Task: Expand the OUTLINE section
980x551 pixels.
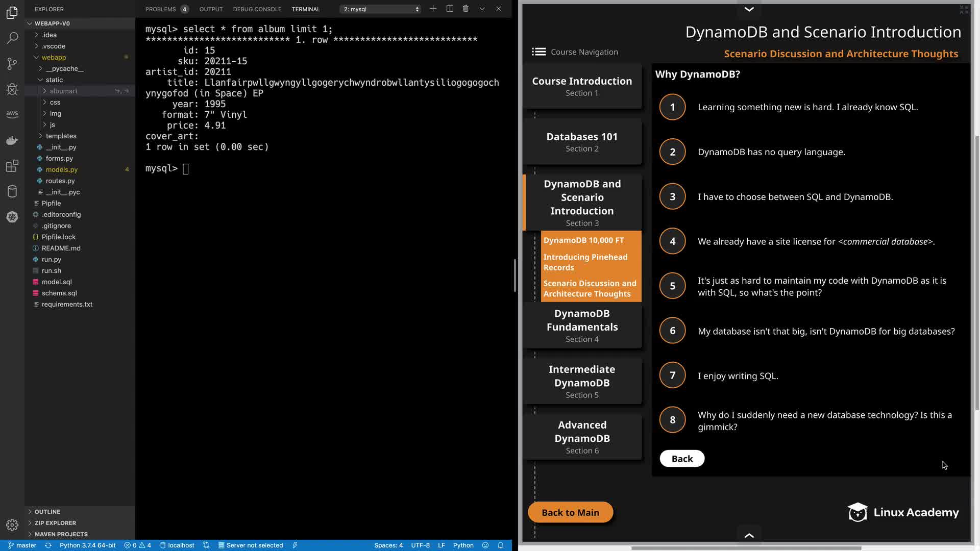Action: pos(47,512)
